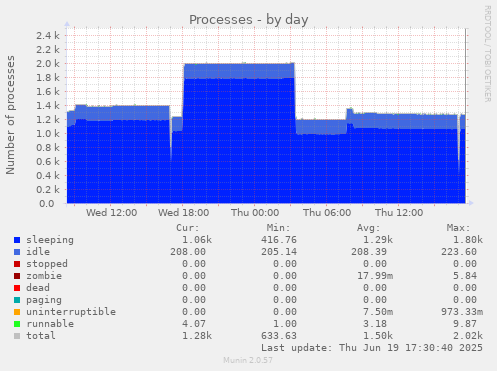Click runnable average value 3.18
The width and height of the screenshot is (497, 371).
(375, 324)
